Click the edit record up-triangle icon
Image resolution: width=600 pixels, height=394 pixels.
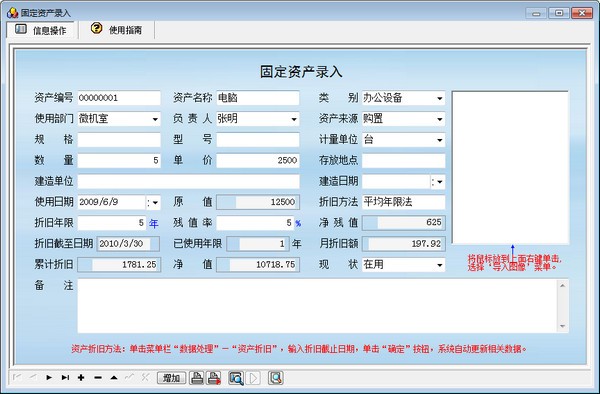pyautogui.click(x=114, y=378)
